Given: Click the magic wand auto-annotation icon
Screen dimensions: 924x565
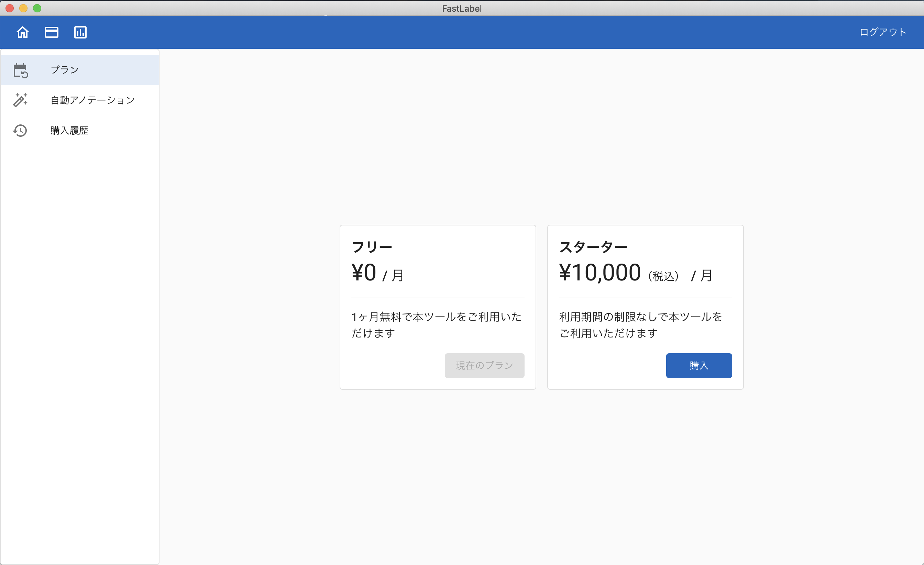Looking at the screenshot, I should pyautogui.click(x=20, y=100).
